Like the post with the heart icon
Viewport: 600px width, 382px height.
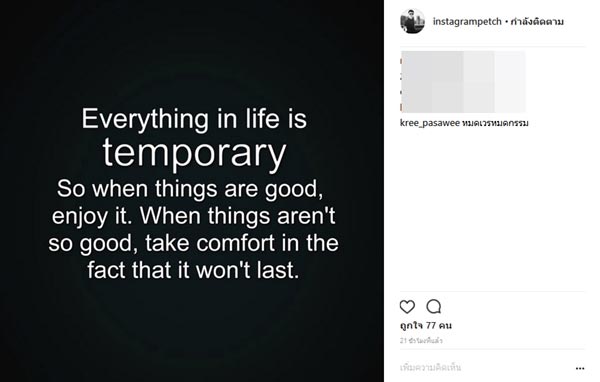(x=407, y=307)
